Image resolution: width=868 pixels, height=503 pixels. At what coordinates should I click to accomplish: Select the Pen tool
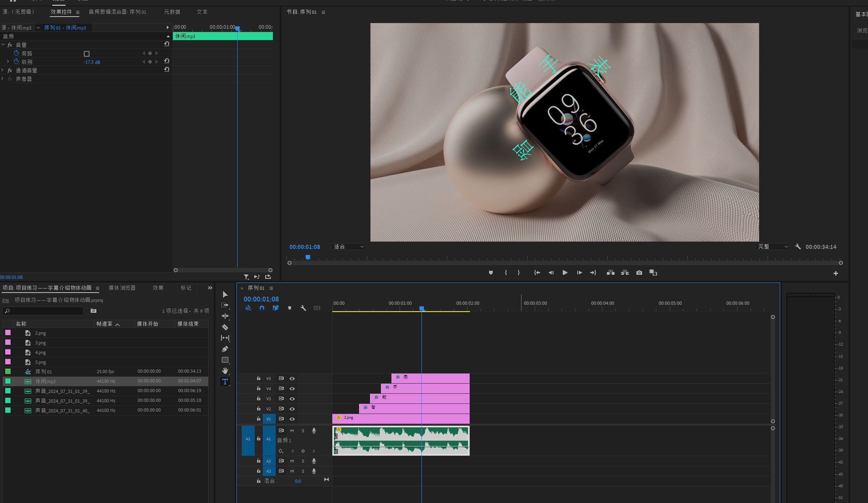point(225,349)
